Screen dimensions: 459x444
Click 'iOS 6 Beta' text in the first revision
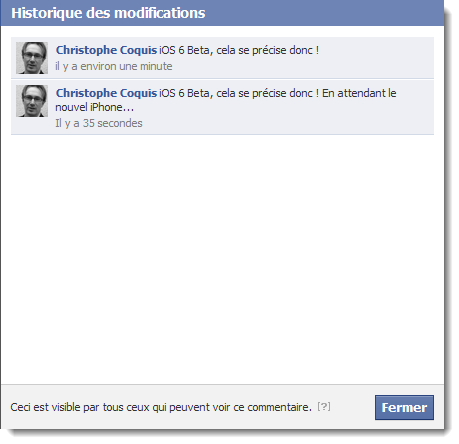coord(185,50)
